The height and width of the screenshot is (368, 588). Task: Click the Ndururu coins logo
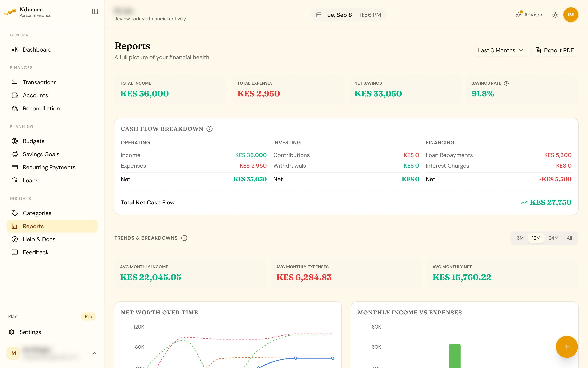point(10,11)
